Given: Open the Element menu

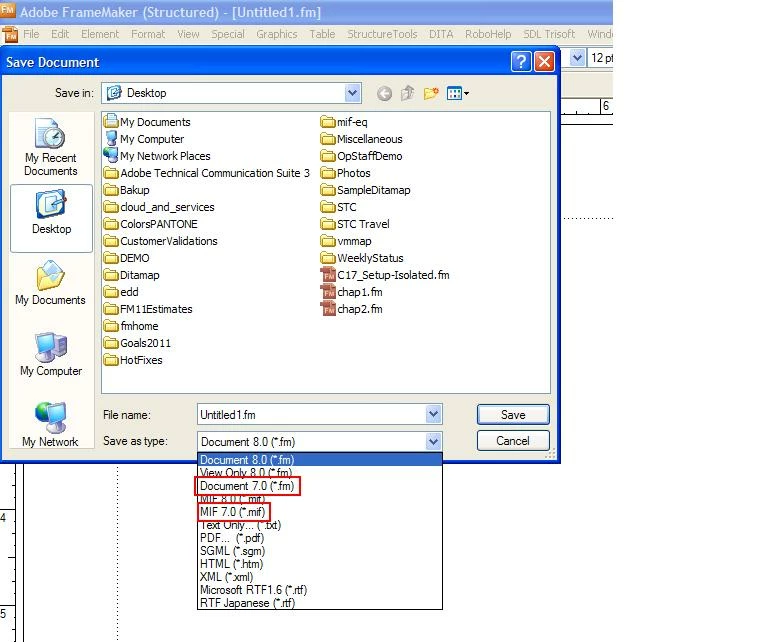Looking at the screenshot, I should point(100,34).
